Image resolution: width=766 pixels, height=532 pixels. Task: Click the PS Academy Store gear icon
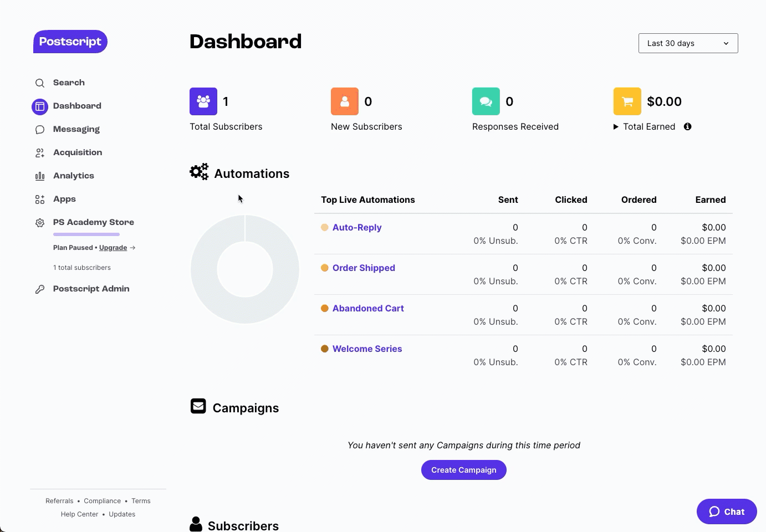[40, 223]
